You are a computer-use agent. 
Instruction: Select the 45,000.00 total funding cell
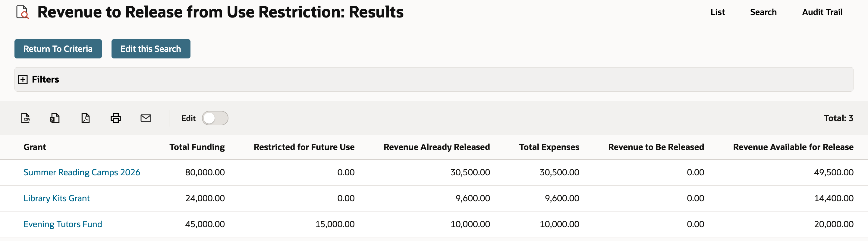coord(205,224)
